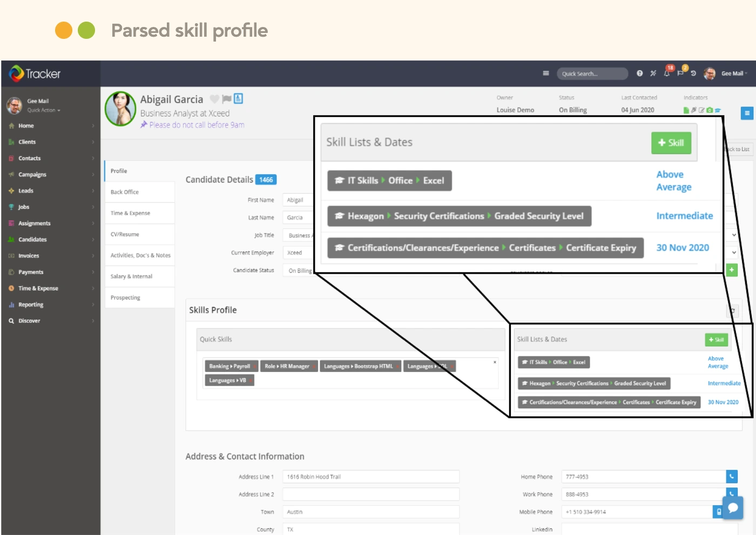
Task: Open the hamburger menu in the top bar
Action: 546,73
